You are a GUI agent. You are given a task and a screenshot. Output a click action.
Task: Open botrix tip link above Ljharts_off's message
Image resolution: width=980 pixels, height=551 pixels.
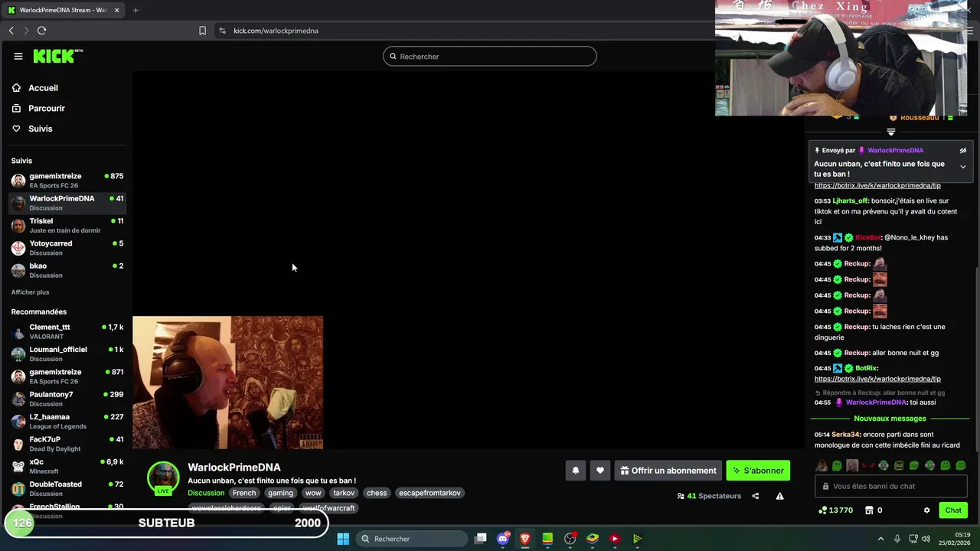pos(877,185)
